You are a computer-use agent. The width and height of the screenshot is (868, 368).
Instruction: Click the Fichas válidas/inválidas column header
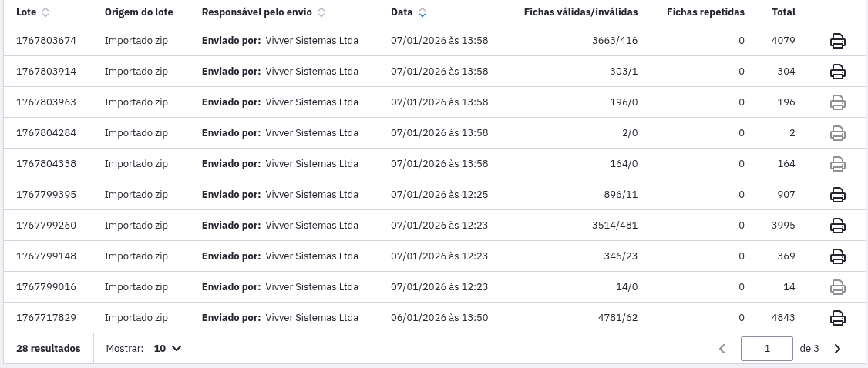580,12
